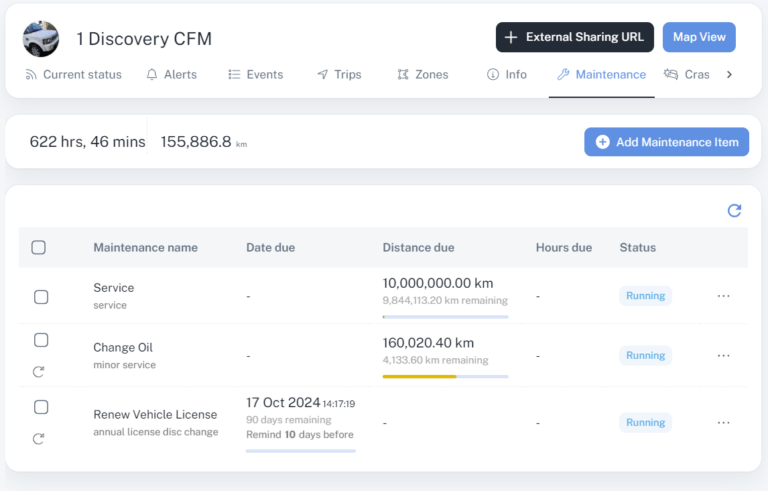768x491 pixels.
Task: Tick the Renew Vehicle License checkbox
Action: pos(41,407)
